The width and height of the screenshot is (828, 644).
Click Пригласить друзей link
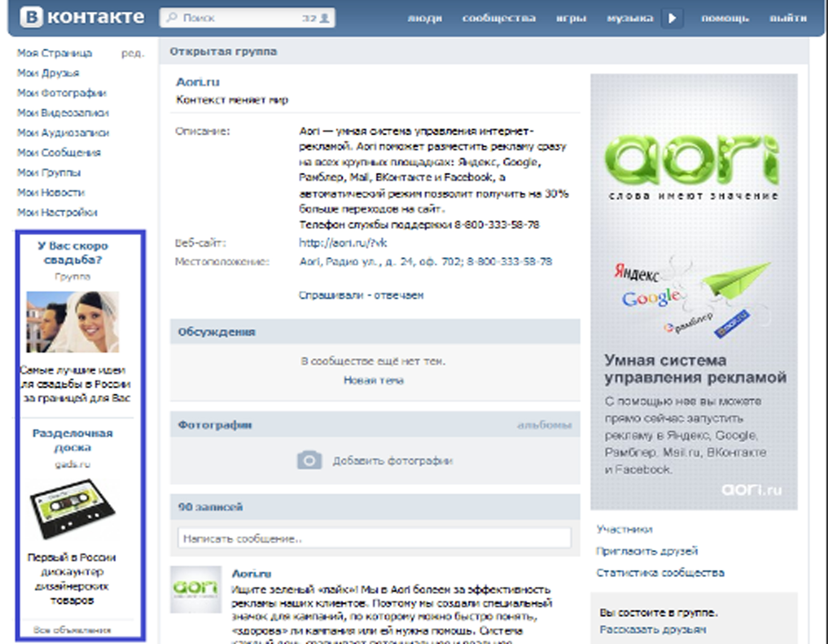[x=646, y=551]
